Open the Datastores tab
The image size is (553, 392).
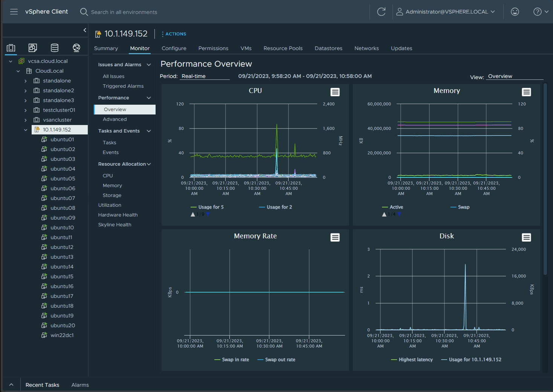pos(328,48)
